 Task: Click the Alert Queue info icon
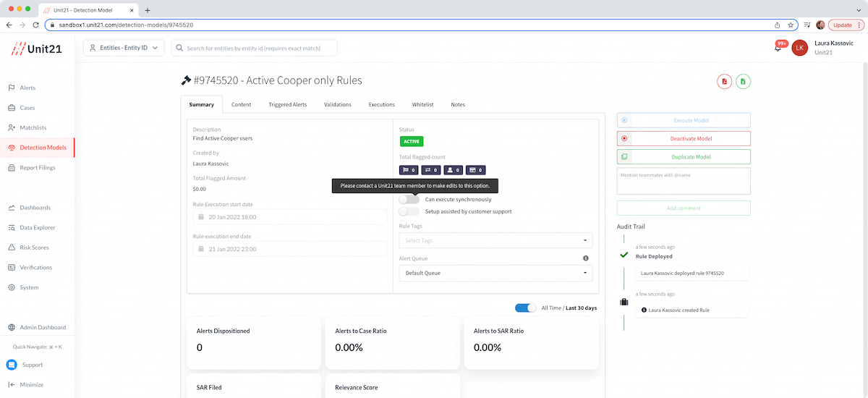(586, 258)
